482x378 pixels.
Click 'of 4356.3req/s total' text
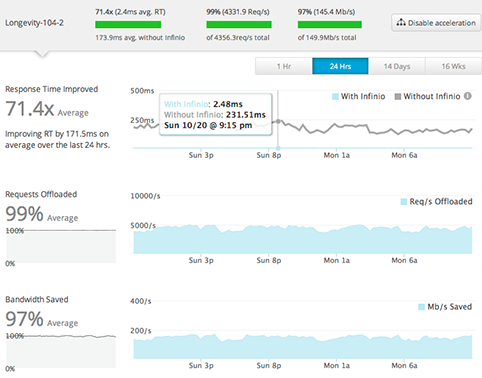(x=238, y=38)
